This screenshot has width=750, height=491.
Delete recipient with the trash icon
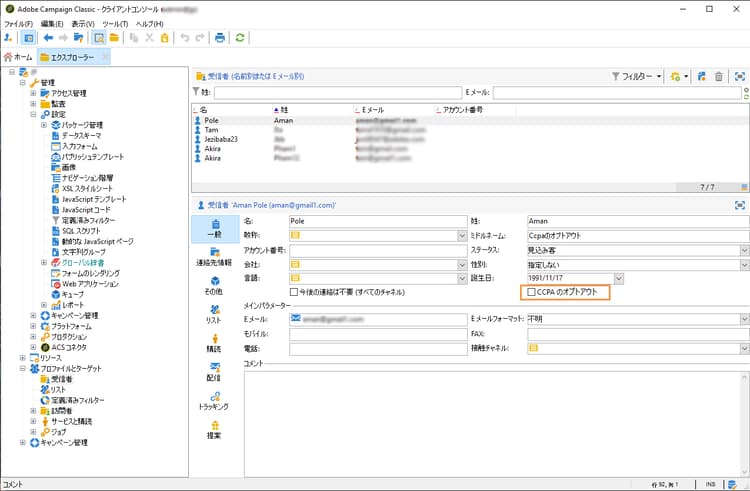[718, 76]
